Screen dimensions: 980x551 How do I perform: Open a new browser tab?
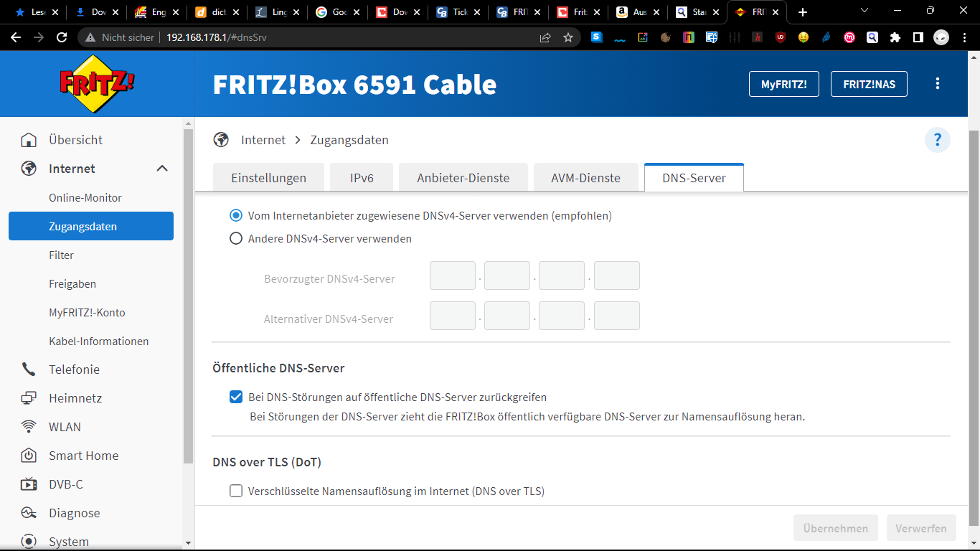803,12
